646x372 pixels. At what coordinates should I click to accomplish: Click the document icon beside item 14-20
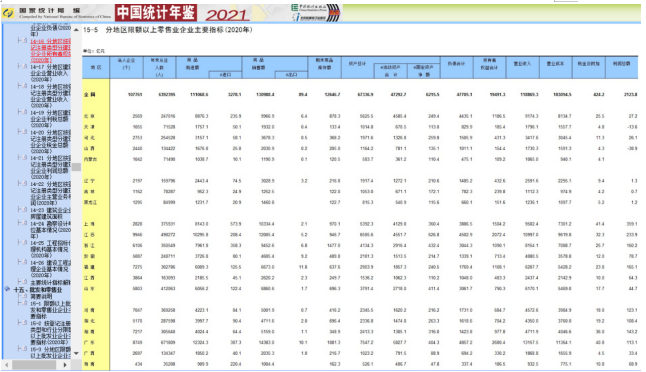coord(24,131)
